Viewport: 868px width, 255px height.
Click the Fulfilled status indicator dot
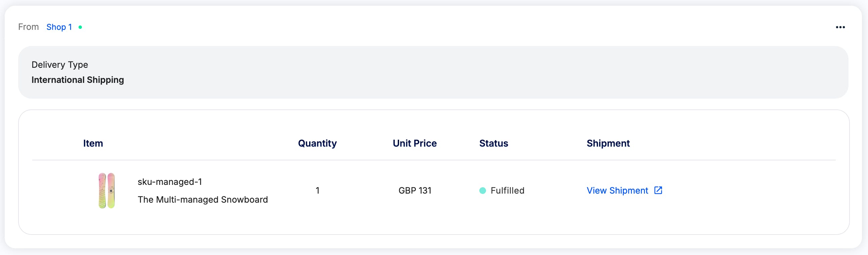coord(483,191)
